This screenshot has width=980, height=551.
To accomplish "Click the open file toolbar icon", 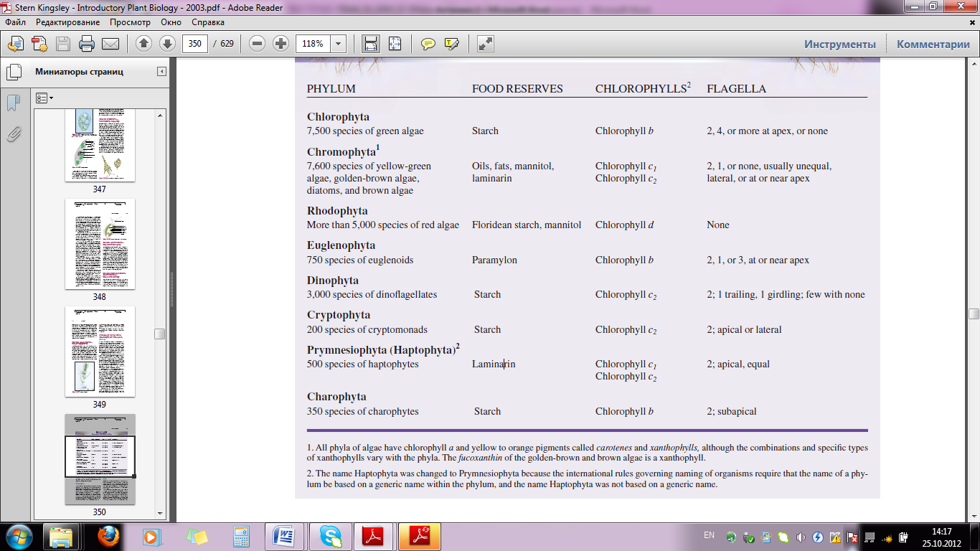I will tap(16, 44).
